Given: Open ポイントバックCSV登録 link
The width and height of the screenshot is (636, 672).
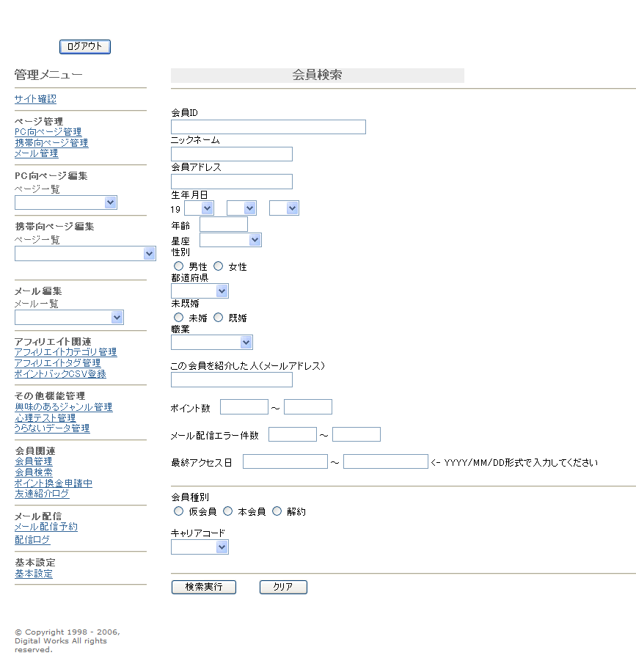Looking at the screenshot, I should [60, 373].
